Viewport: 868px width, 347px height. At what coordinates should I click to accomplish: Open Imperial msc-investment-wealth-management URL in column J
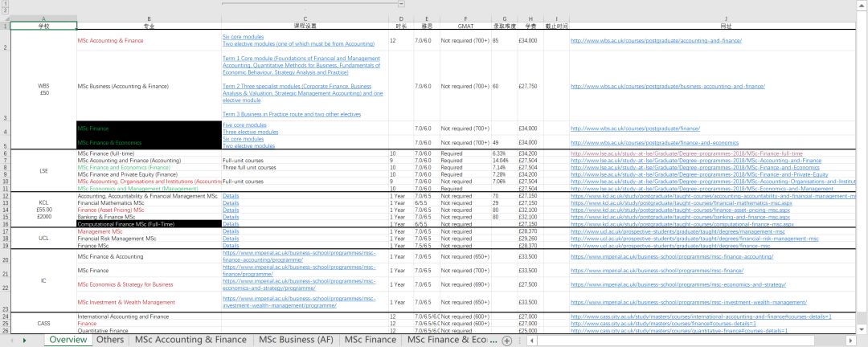tap(689, 302)
